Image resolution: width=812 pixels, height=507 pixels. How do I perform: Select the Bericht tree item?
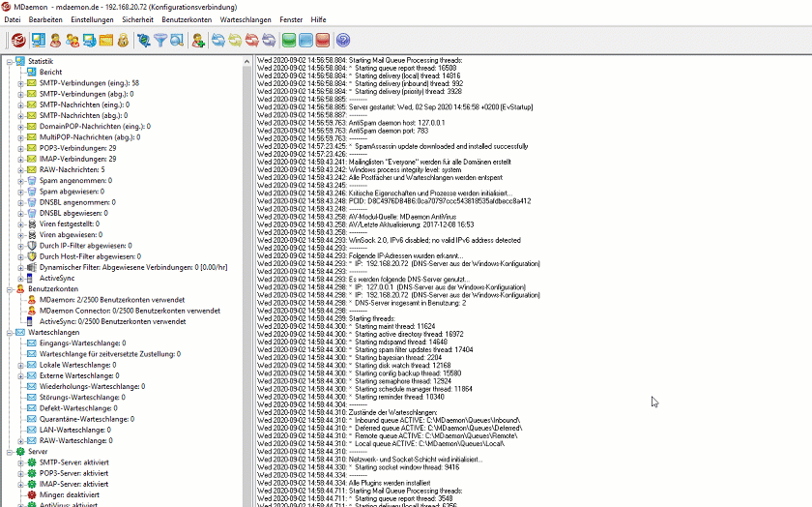tap(50, 73)
